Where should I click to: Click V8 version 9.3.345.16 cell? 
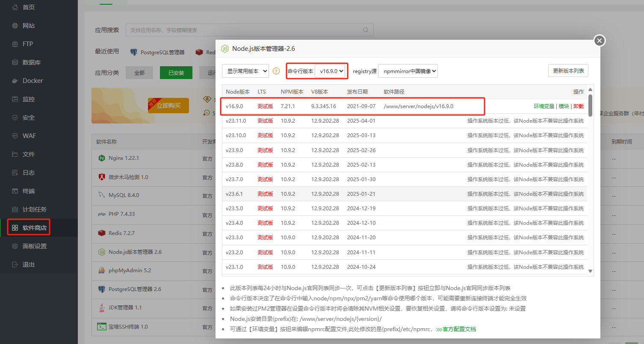(x=324, y=106)
